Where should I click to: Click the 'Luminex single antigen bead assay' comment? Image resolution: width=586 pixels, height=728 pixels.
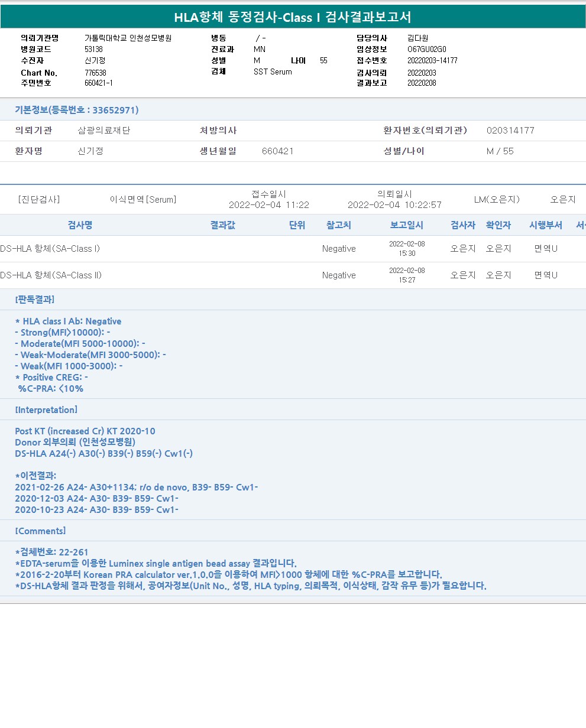(x=156, y=564)
